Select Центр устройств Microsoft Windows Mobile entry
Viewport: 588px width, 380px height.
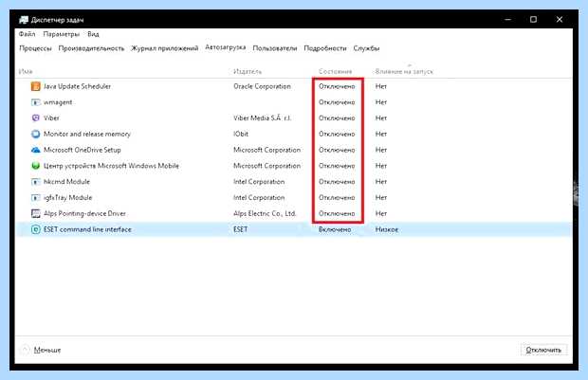[111, 166]
